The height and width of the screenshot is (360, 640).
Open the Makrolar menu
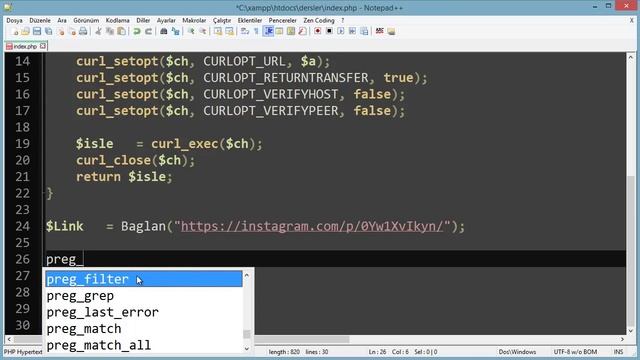(194, 20)
